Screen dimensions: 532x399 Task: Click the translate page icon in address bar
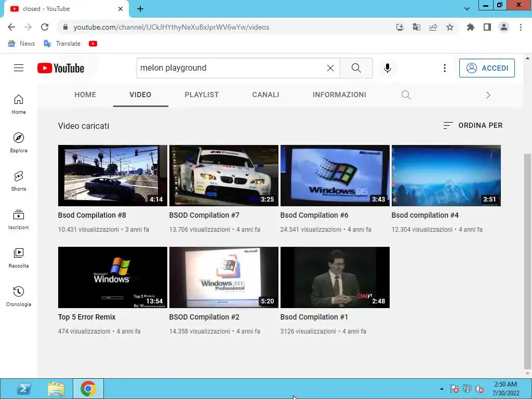point(417,27)
